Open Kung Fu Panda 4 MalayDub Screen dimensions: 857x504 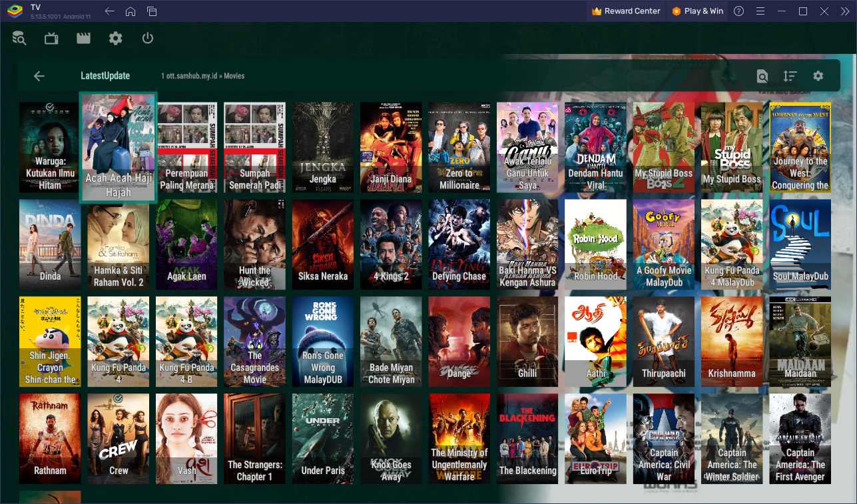(x=732, y=244)
